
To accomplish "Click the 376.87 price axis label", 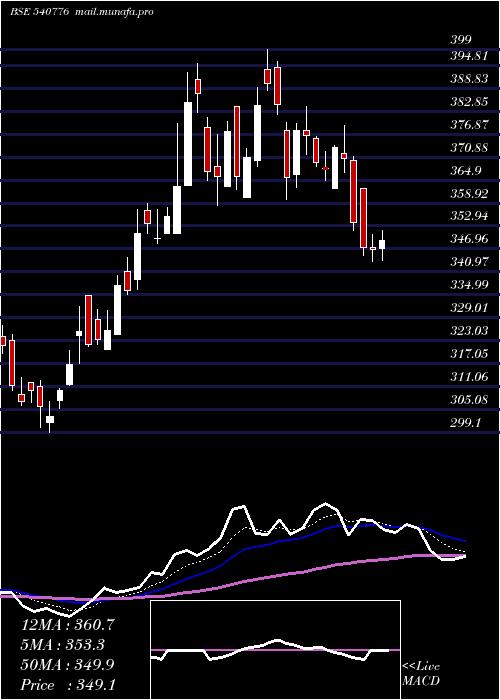I will (468, 125).
